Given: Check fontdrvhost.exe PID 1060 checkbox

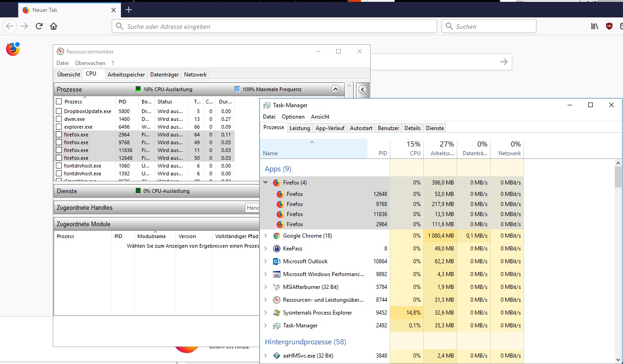Looking at the screenshot, I should 59,166.
